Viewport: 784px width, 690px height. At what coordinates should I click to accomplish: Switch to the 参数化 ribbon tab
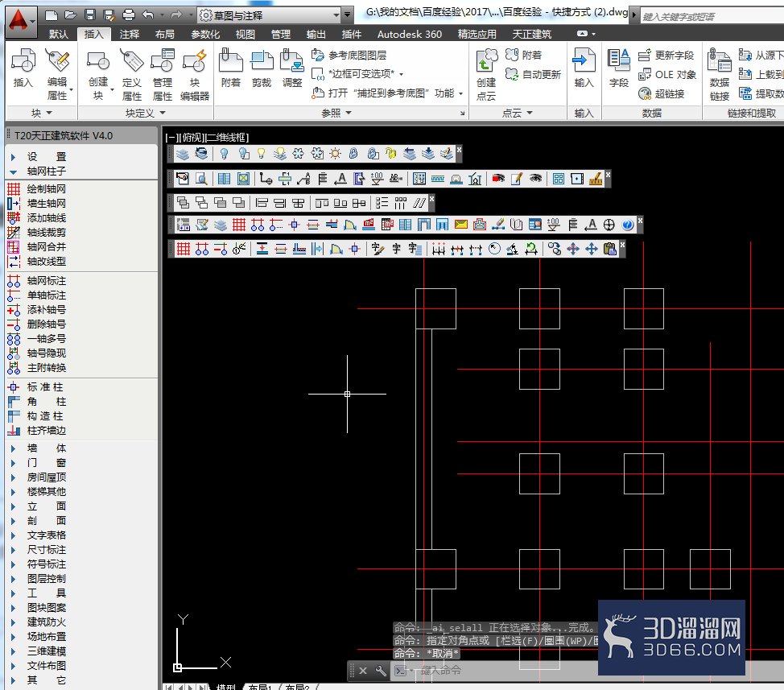(205, 34)
